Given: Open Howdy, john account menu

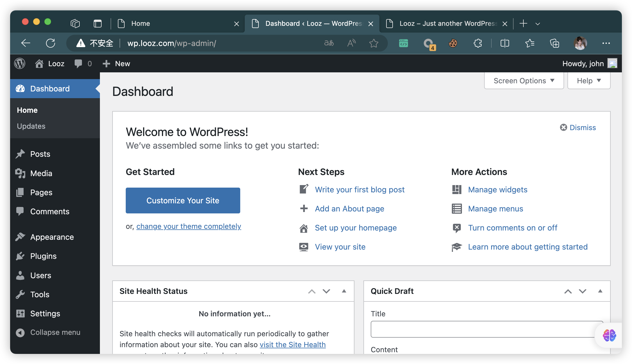Looking at the screenshot, I should coord(590,64).
